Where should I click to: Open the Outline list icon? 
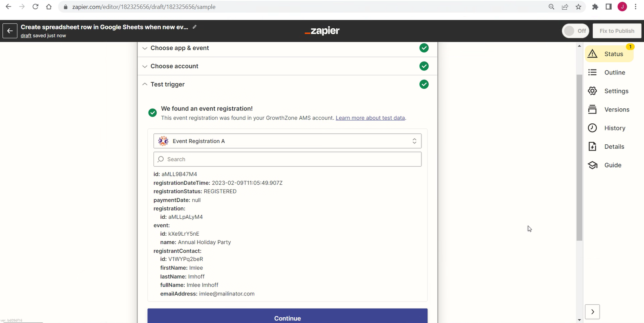click(x=593, y=72)
